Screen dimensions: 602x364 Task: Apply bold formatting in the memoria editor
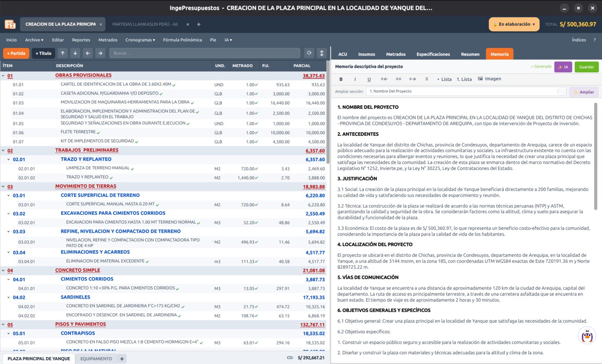341,79
